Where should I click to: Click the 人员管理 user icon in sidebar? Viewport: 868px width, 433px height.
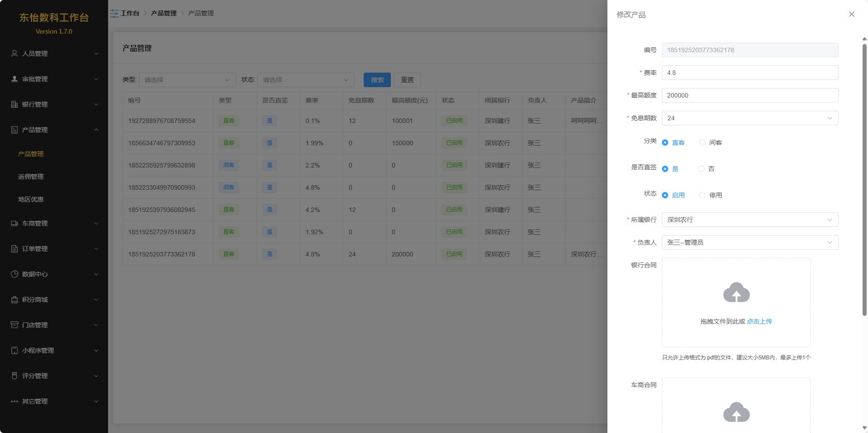(15, 54)
